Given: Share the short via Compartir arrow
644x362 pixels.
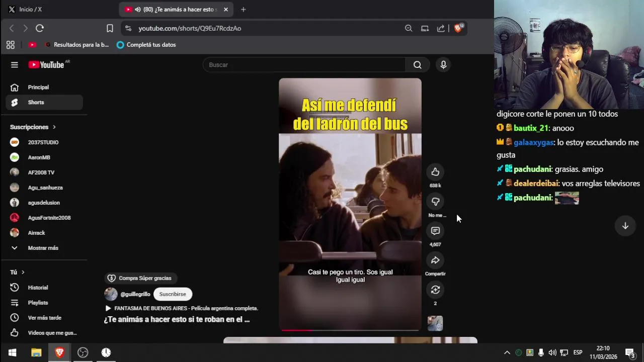Looking at the screenshot, I should point(435,260).
